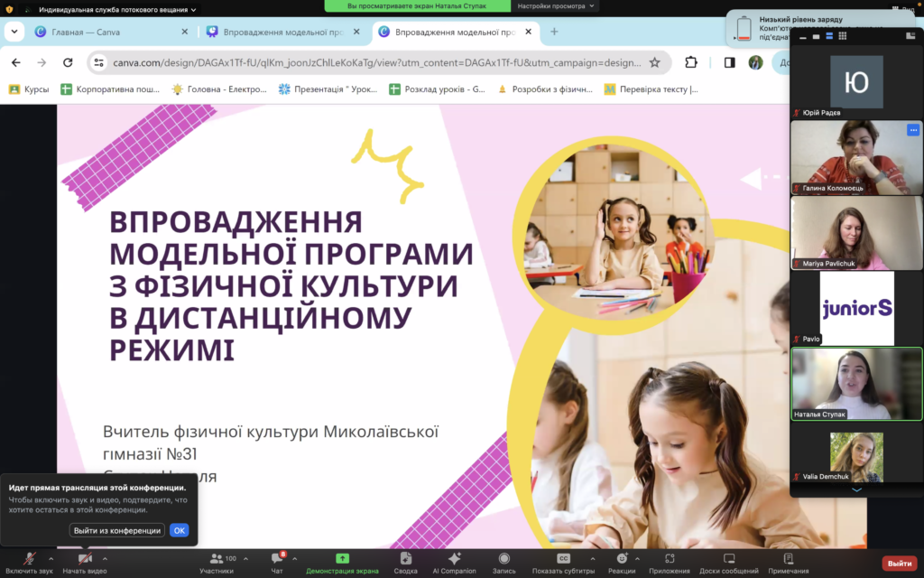Screen dimensions: 924x578
Task: Expand arrow next to Показать субтитры
Action: click(592, 558)
